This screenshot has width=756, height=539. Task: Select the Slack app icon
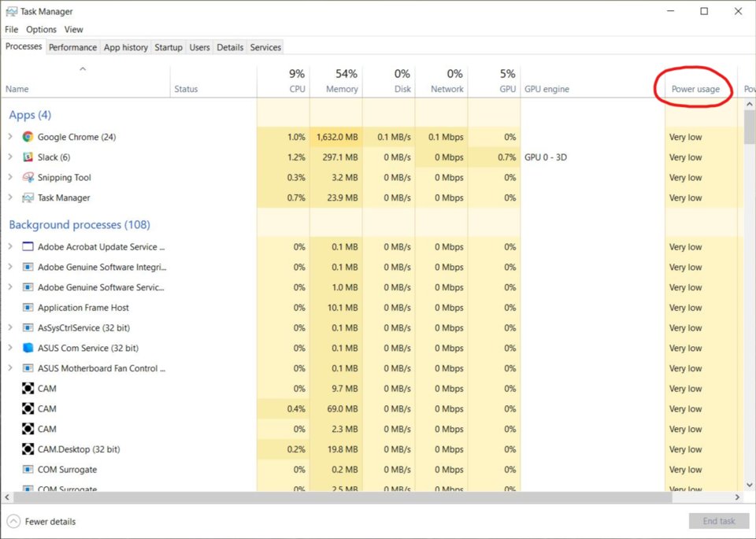tap(28, 157)
